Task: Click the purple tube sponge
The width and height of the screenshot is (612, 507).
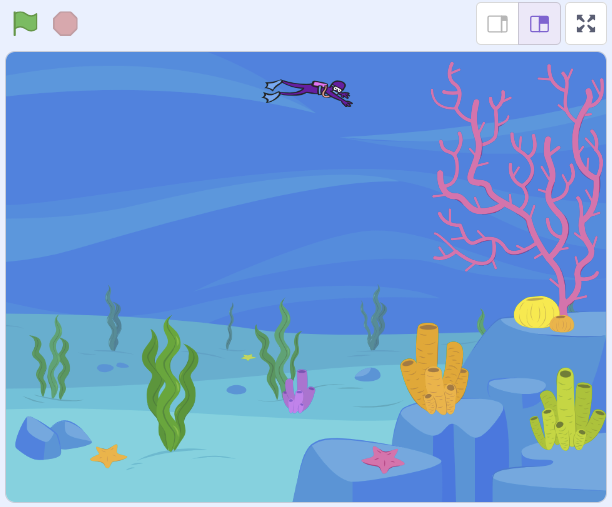Action: [x=297, y=392]
